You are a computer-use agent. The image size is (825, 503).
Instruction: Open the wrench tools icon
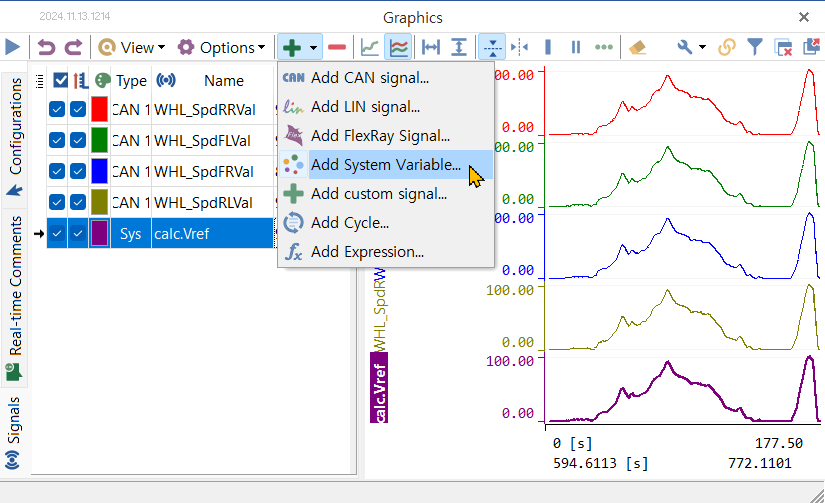(x=685, y=47)
